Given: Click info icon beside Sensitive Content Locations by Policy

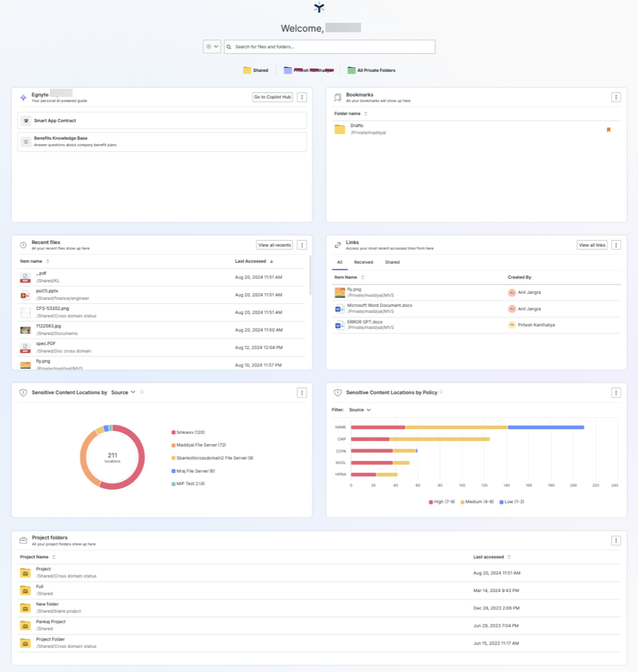Looking at the screenshot, I should [x=441, y=392].
